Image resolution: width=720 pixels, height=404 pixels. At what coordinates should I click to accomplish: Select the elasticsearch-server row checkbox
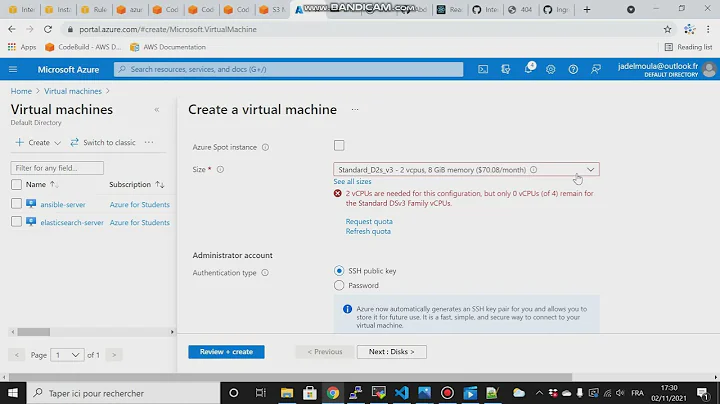[x=16, y=222]
